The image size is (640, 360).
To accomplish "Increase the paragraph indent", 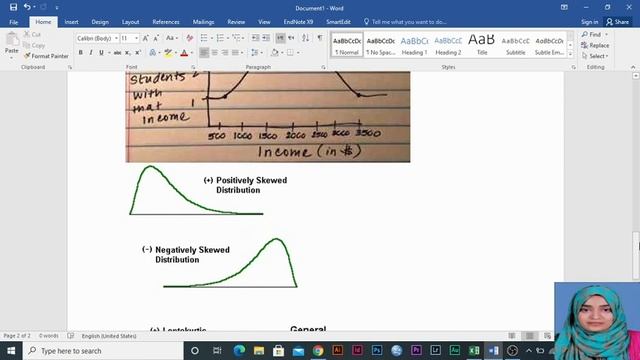I will [x=266, y=38].
